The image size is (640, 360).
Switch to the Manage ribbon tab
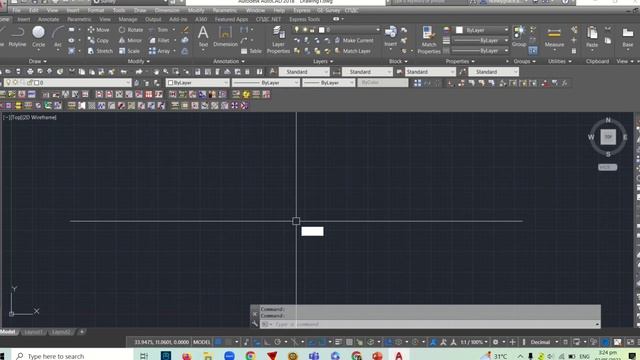[128, 19]
